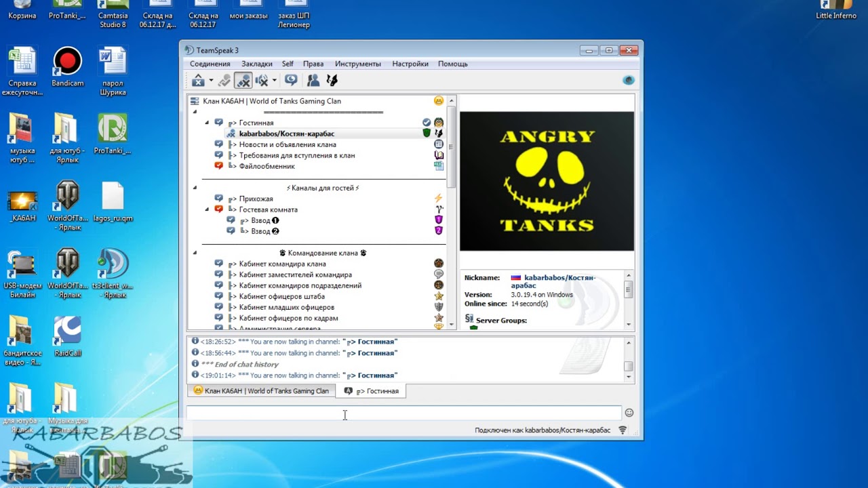Click the grayed subscribe-to-channels toolbar icon
The height and width of the screenshot is (488, 868).
click(x=224, y=81)
